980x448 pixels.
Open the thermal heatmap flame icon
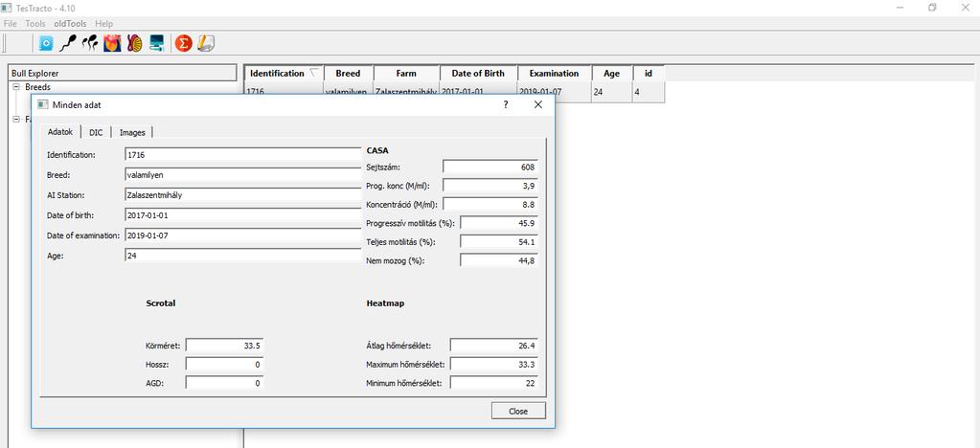(112, 43)
